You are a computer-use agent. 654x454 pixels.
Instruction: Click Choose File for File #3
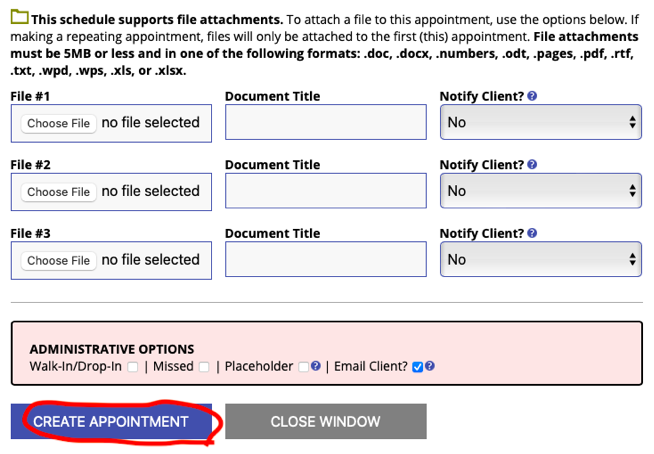58,260
